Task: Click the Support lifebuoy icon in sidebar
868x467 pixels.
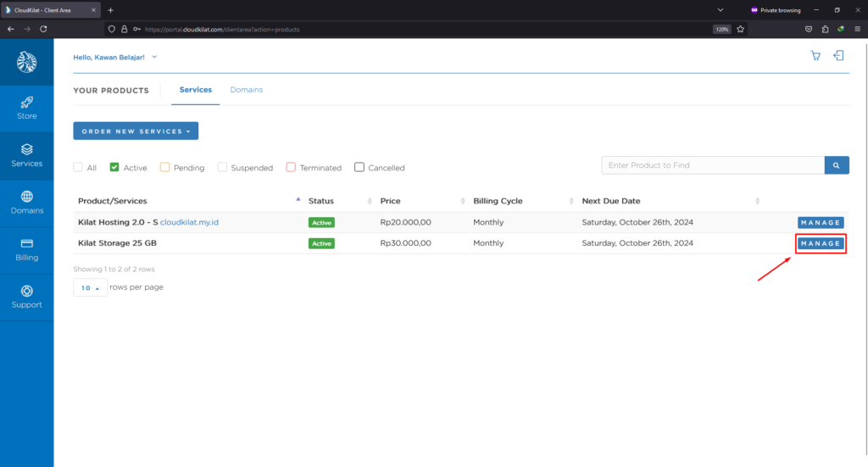Action: pyautogui.click(x=26, y=291)
